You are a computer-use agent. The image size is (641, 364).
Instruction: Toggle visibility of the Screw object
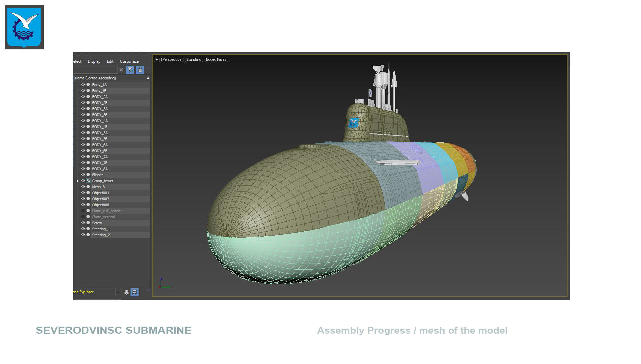[x=83, y=223]
